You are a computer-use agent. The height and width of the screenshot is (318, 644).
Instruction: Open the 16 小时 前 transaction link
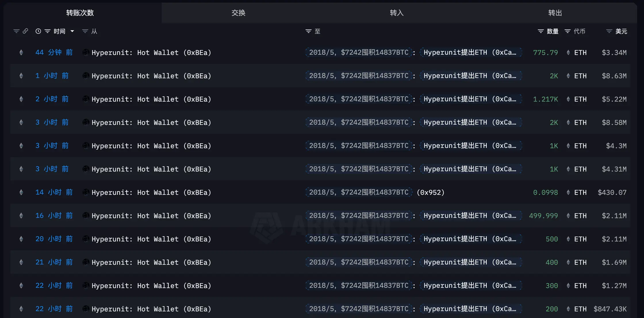(54, 216)
